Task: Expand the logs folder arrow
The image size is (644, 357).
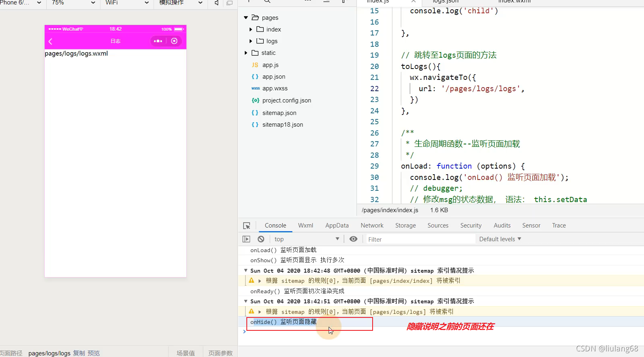Action: [251, 41]
